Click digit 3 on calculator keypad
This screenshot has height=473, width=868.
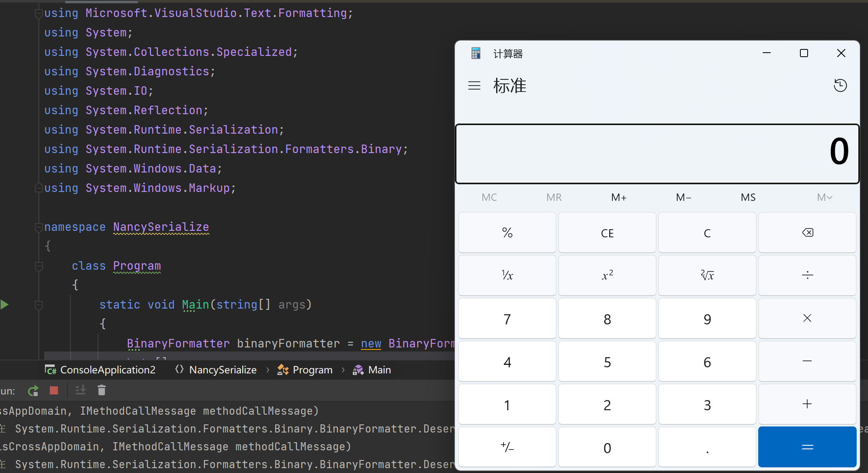[x=707, y=404]
